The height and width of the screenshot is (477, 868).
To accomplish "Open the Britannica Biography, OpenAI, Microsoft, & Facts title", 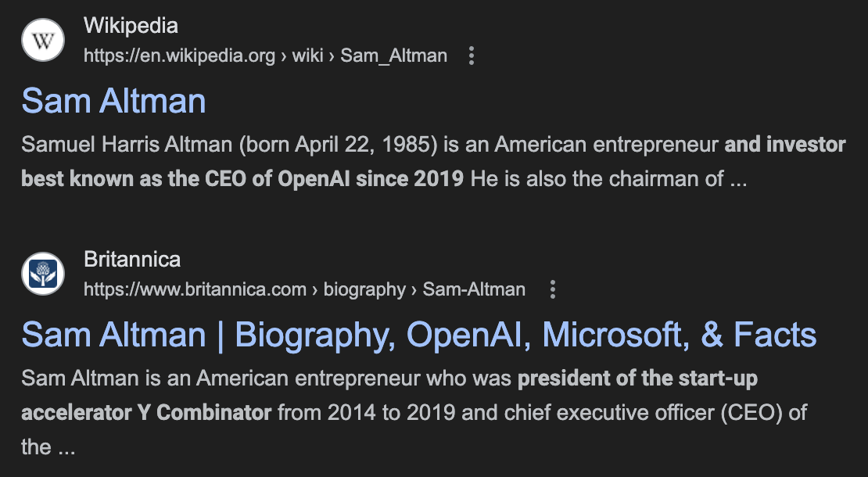I will [419, 335].
